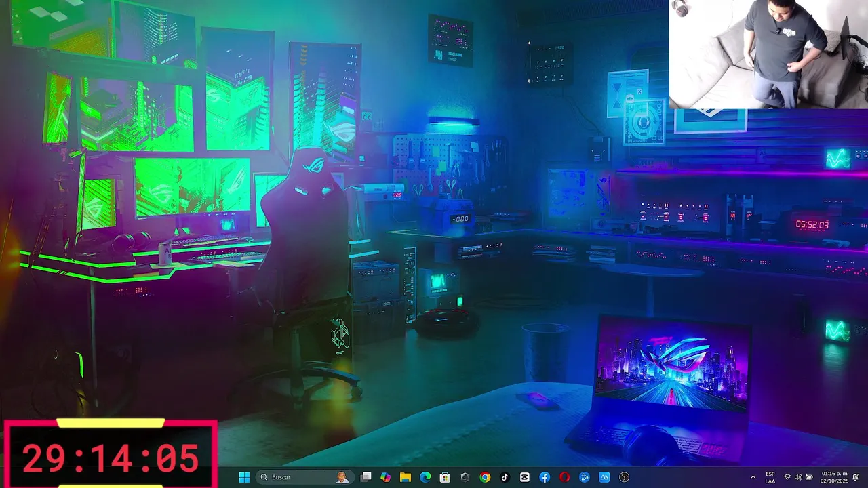Open TikTok app from taskbar
868x488 pixels.
505,477
